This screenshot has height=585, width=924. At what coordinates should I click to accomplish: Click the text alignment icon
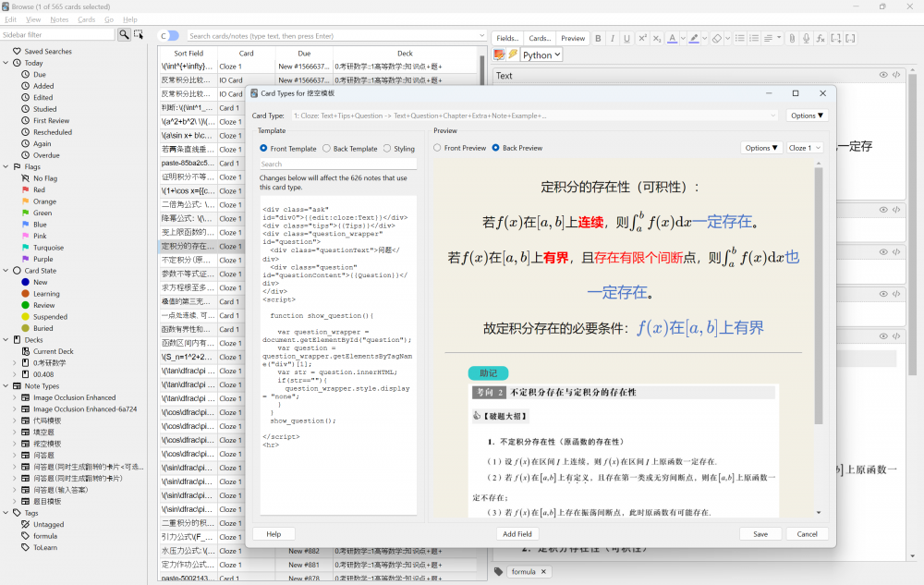coord(768,38)
